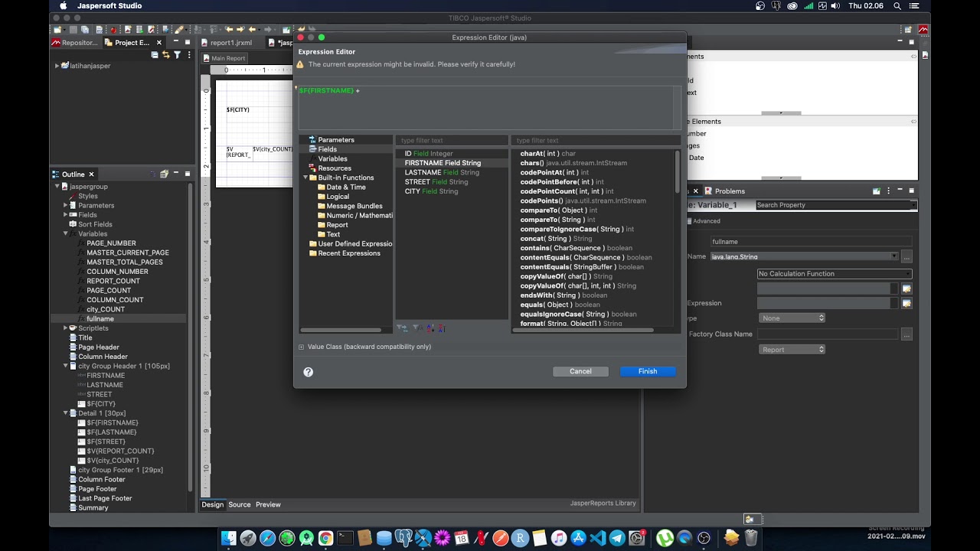This screenshot has height=551, width=980.
Task: Click Collapse All icon in Project Explorer
Action: pyautogui.click(x=155, y=55)
